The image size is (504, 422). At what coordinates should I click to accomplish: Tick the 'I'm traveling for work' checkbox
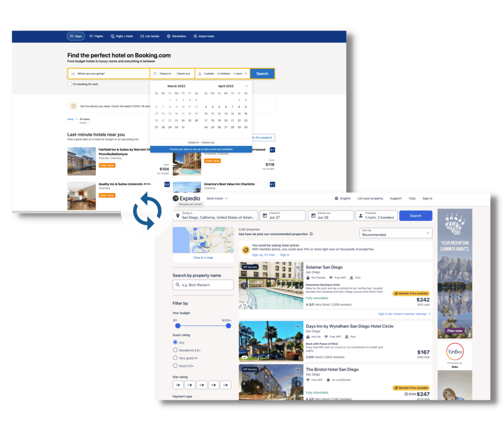(69, 84)
